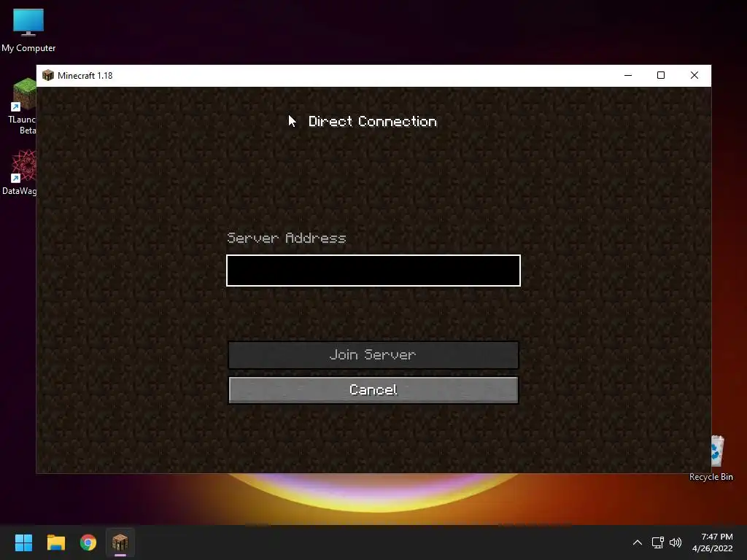Launch Google Chrome from the taskbar
The height and width of the screenshot is (560, 747).
pyautogui.click(x=88, y=542)
